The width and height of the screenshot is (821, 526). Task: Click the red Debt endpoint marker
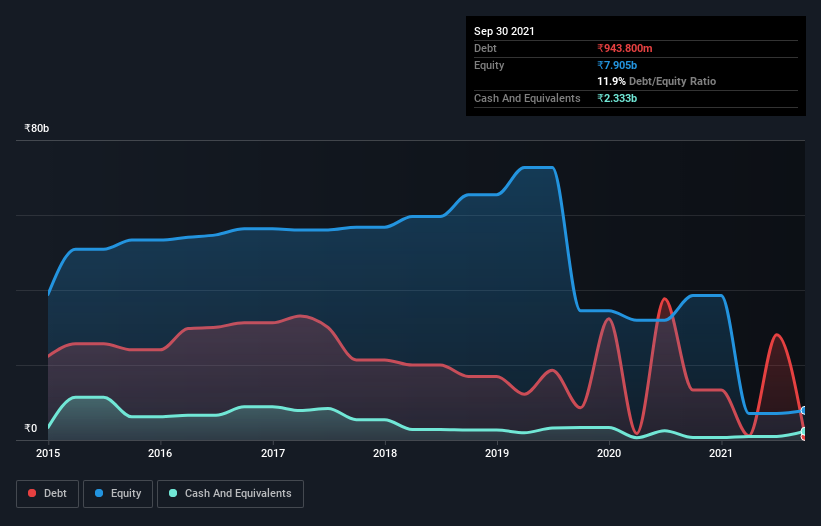click(x=804, y=437)
